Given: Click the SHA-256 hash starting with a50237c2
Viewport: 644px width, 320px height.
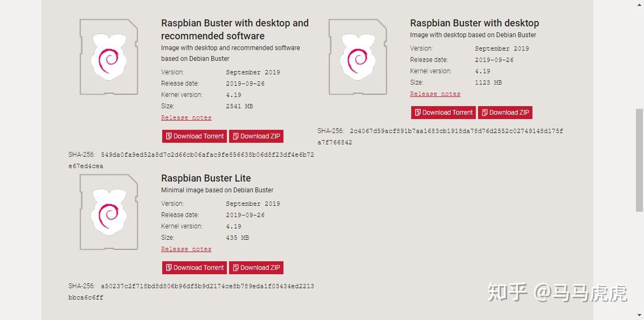Looking at the screenshot, I should pyautogui.click(x=191, y=291).
